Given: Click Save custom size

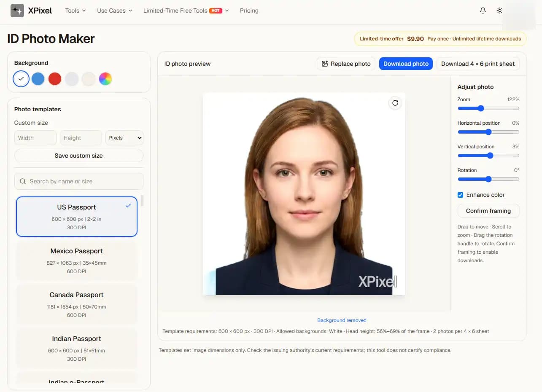Looking at the screenshot, I should point(79,156).
